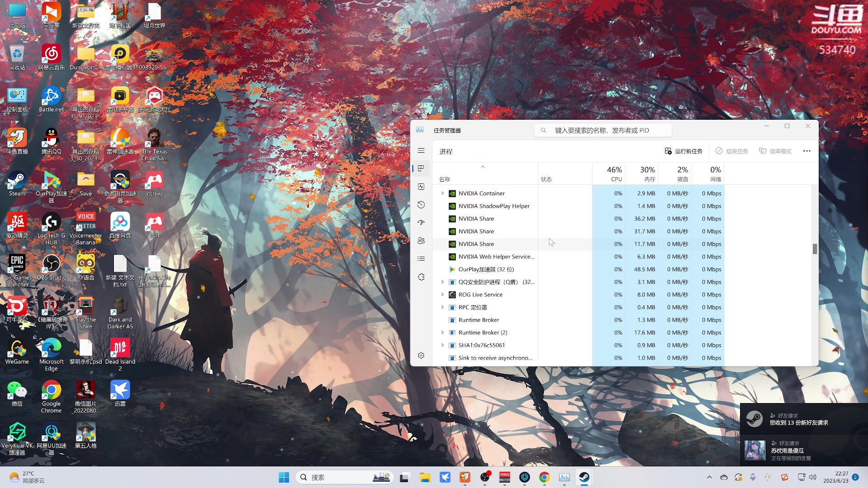Expand the RPC 定位器 process group
The image size is (868, 488).
click(x=442, y=307)
